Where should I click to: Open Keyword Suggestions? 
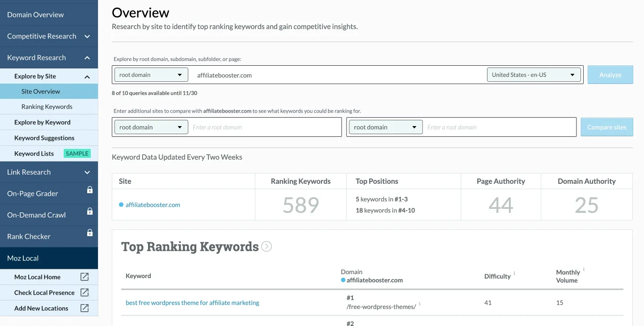[x=49, y=138]
